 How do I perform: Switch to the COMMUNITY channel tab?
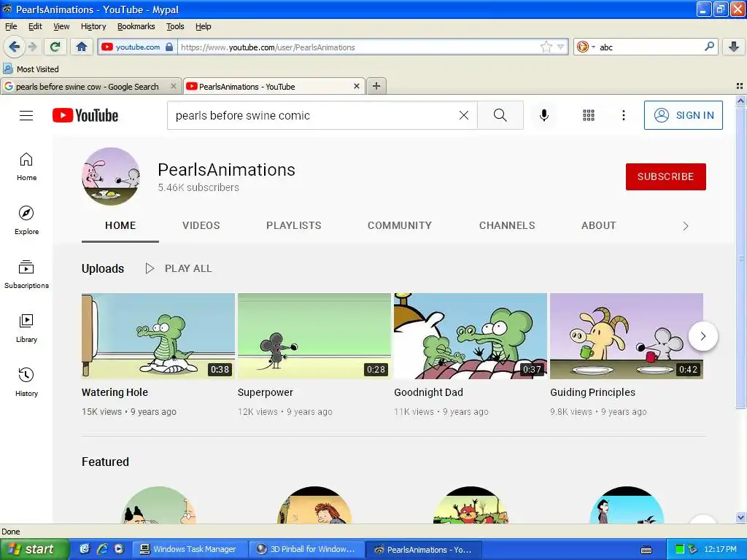399,226
